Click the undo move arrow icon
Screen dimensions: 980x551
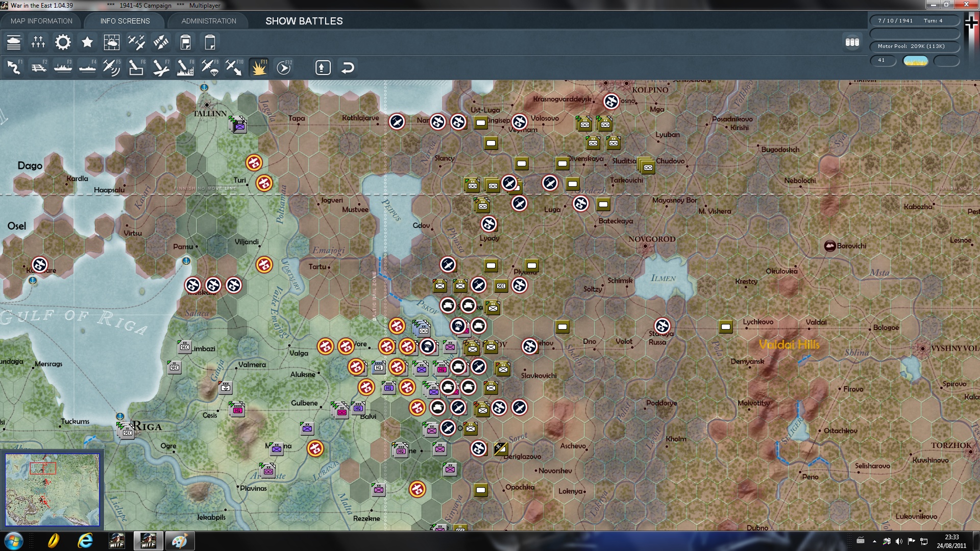click(348, 67)
